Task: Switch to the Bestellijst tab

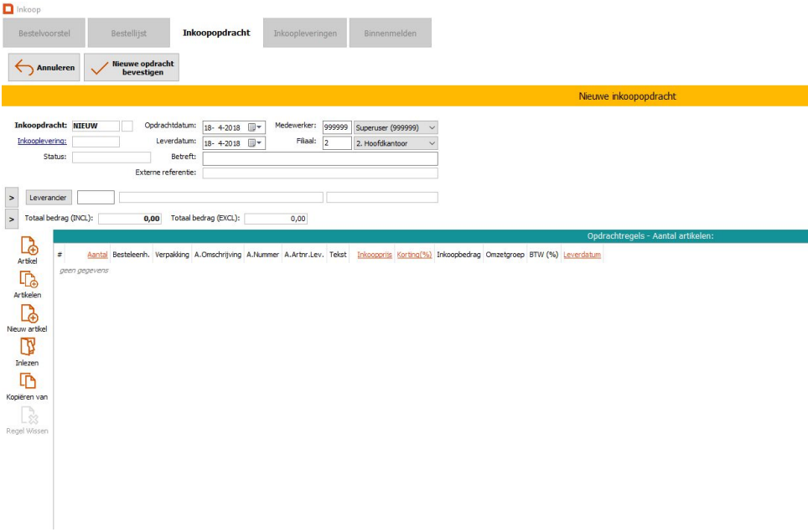Action: click(x=128, y=34)
